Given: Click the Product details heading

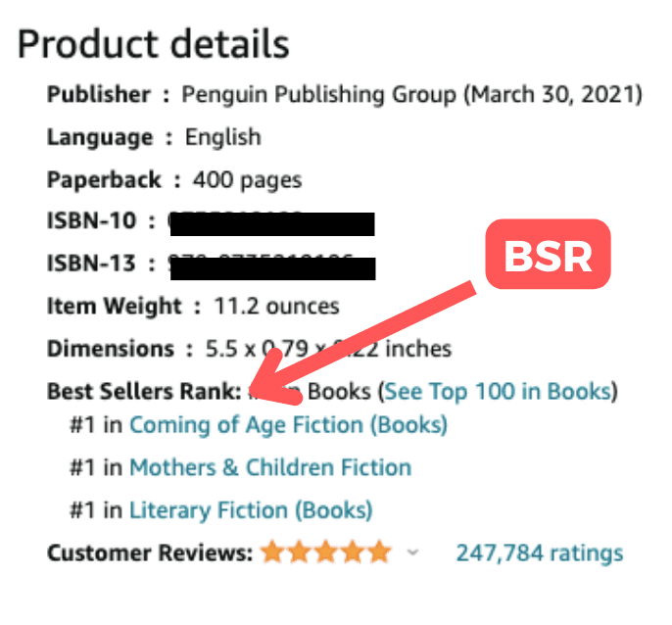Looking at the screenshot, I should pyautogui.click(x=154, y=44).
